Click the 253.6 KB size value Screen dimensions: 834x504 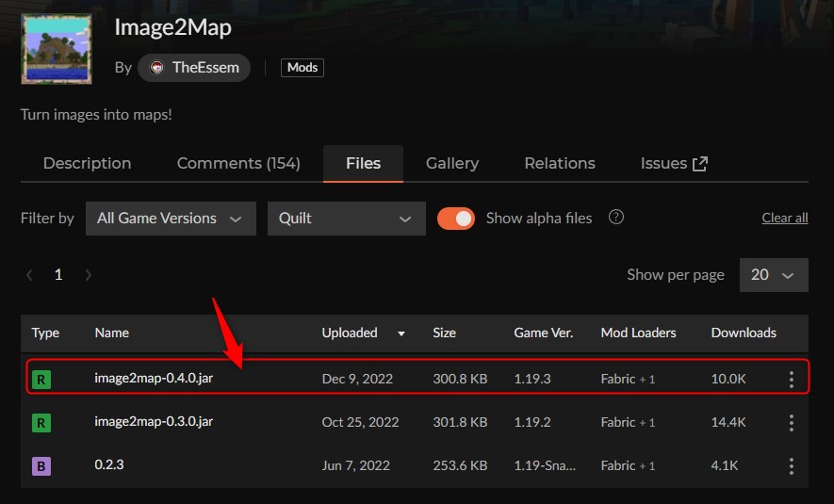point(460,465)
